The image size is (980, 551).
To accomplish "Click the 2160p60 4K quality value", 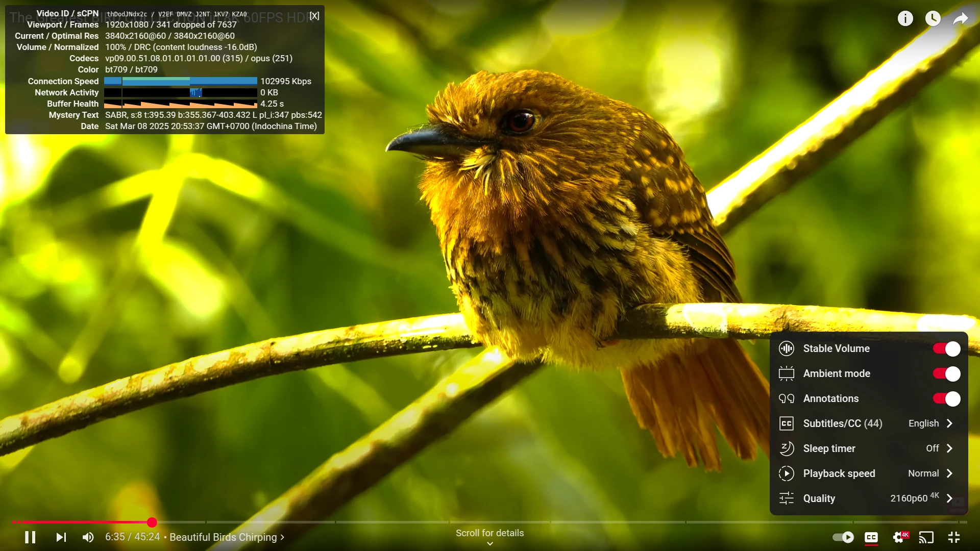I will [x=915, y=498].
